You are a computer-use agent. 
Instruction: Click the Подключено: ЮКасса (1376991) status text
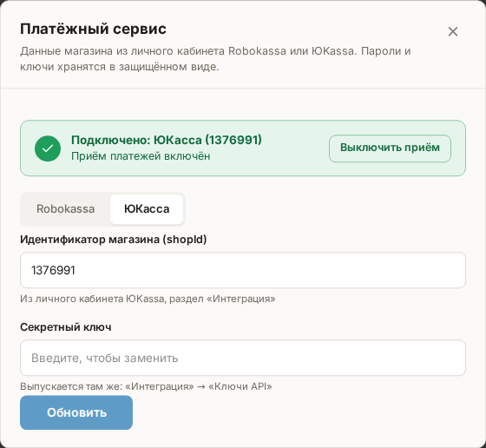point(167,140)
